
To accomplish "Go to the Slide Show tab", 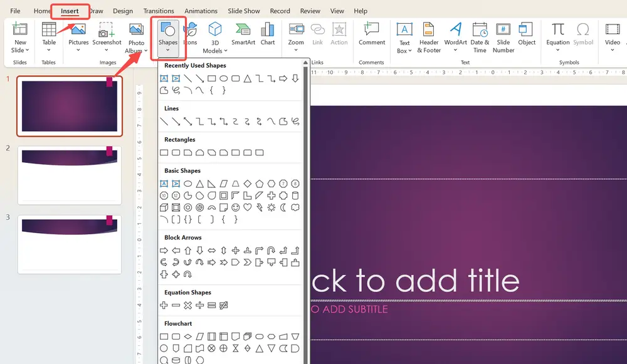I will (x=244, y=11).
